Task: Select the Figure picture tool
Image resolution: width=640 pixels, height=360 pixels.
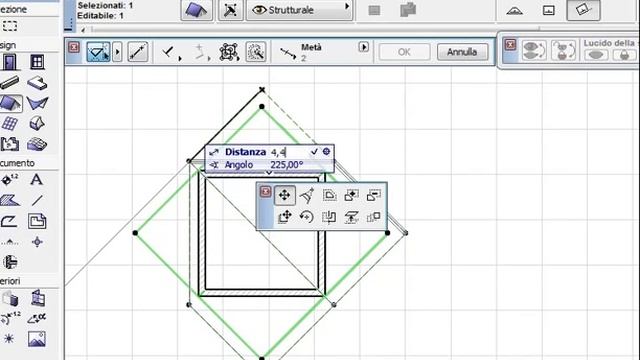Action: point(37,339)
